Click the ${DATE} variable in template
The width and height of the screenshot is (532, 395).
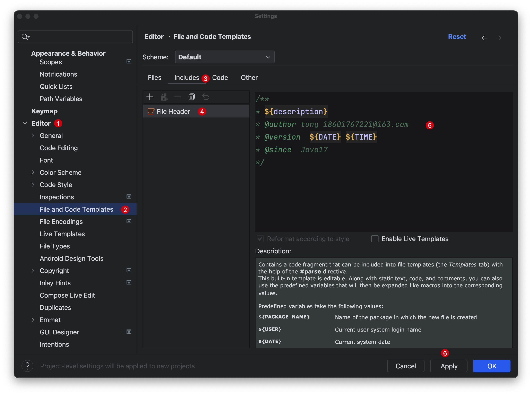pyautogui.click(x=325, y=137)
